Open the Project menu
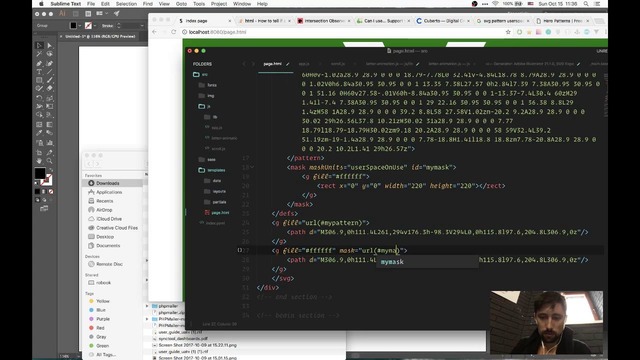 click(219, 4)
